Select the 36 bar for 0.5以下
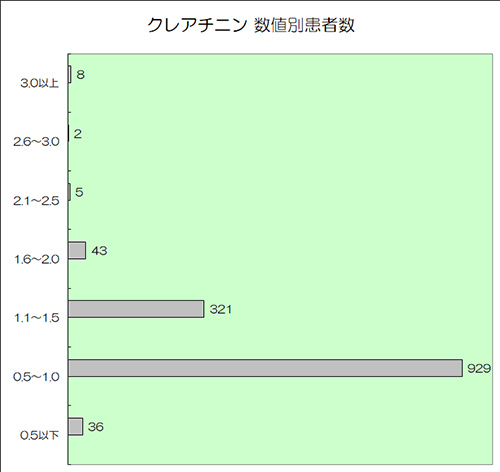Image resolution: width=500 pixels, height=472 pixels. [76, 427]
